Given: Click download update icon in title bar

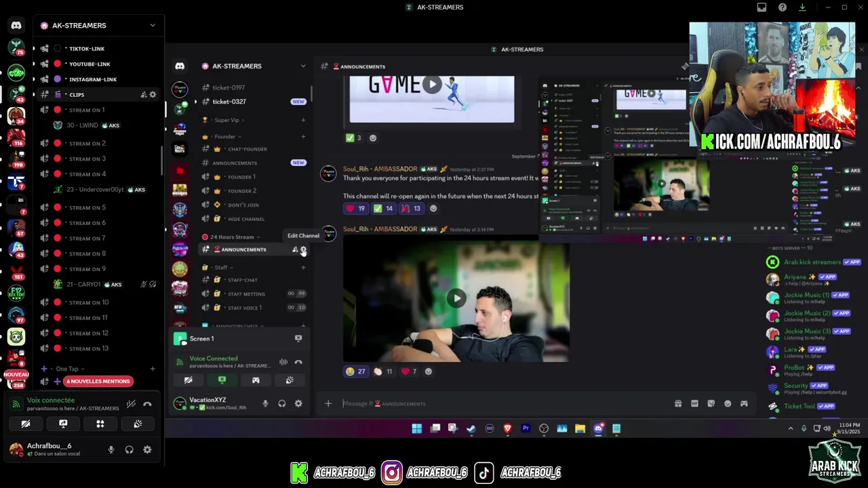Looking at the screenshot, I should click(802, 7).
